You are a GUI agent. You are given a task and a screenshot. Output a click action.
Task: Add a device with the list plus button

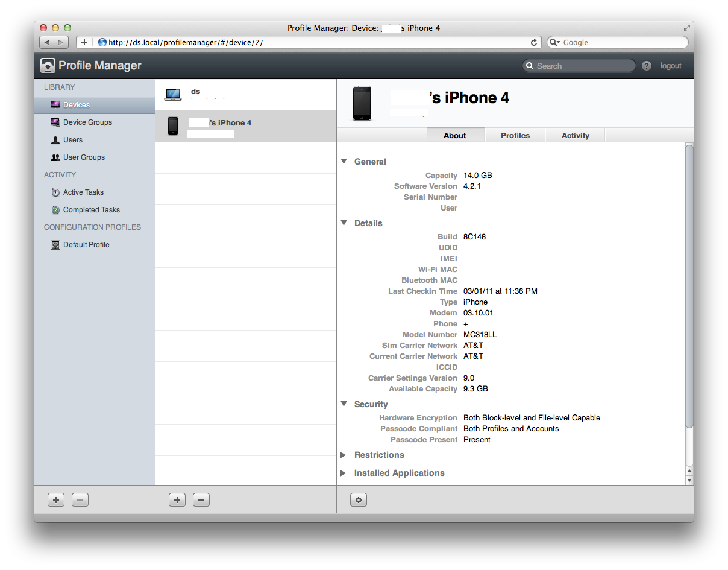[x=177, y=500]
